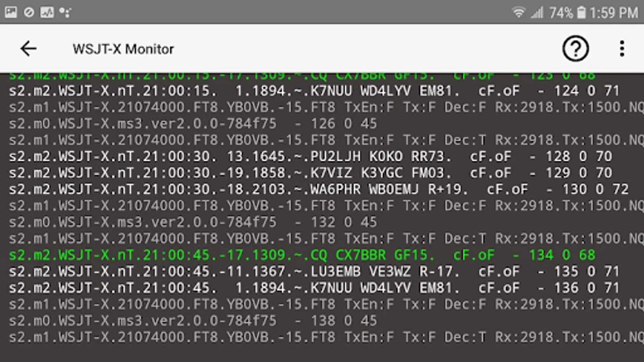Tap the cellular signal strength icon
The image size is (644, 362).
pos(537,12)
